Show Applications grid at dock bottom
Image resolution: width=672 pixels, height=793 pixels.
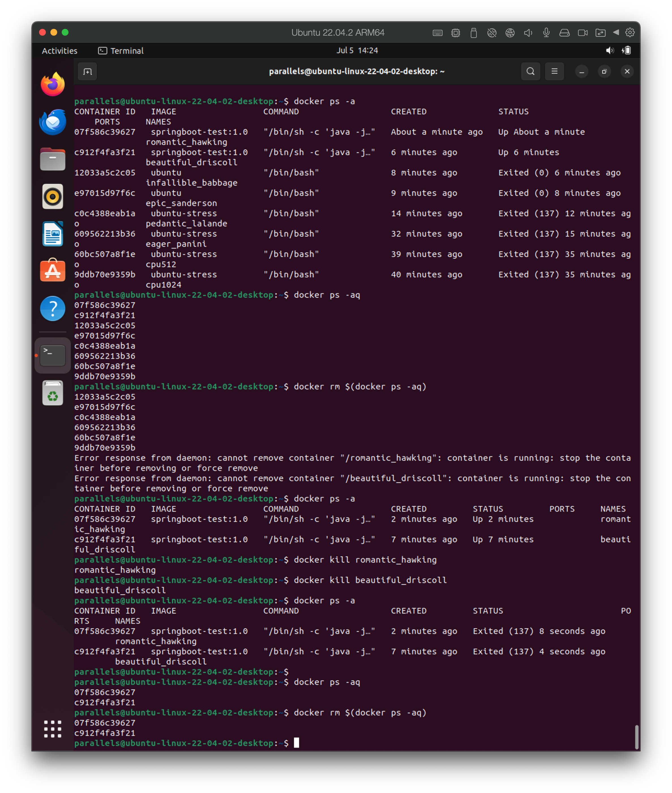click(x=53, y=729)
